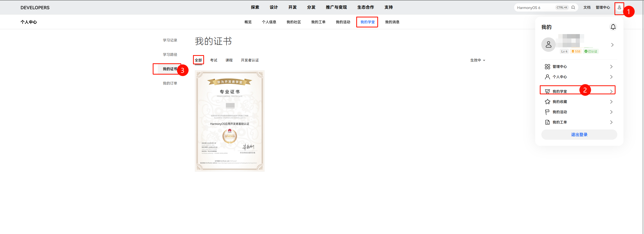Open 我的订单 in the left sidebar
Image resolution: width=644 pixels, height=234 pixels.
tap(170, 83)
